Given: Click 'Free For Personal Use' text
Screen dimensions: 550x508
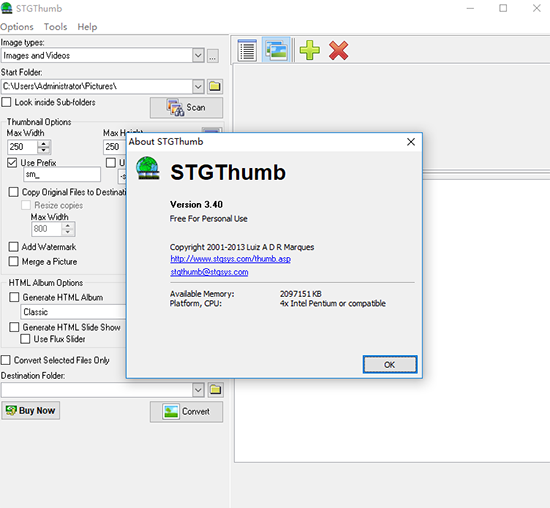Looking at the screenshot, I should [209, 219].
